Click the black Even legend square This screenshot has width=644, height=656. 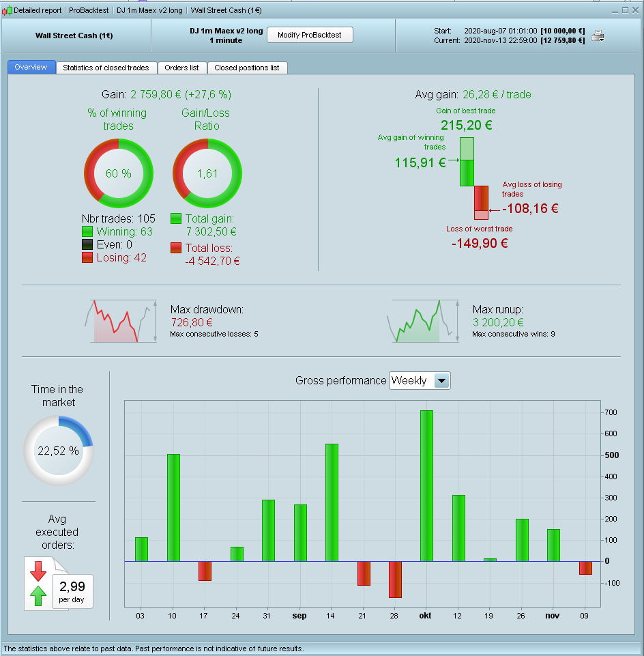coord(87,245)
